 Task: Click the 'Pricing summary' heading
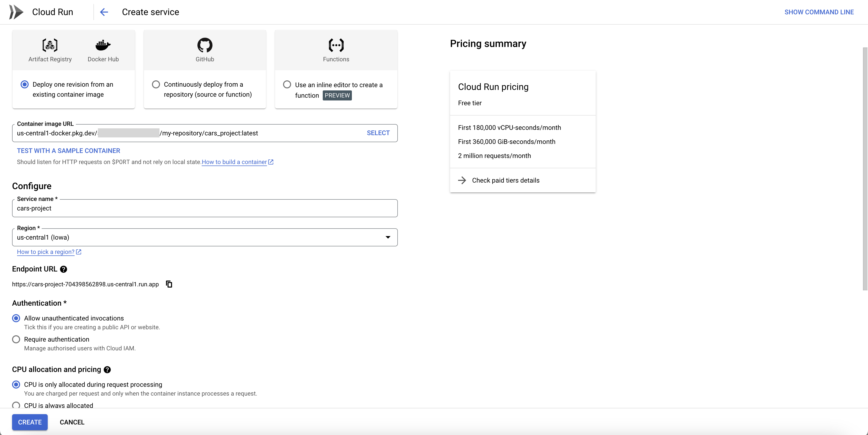488,43
